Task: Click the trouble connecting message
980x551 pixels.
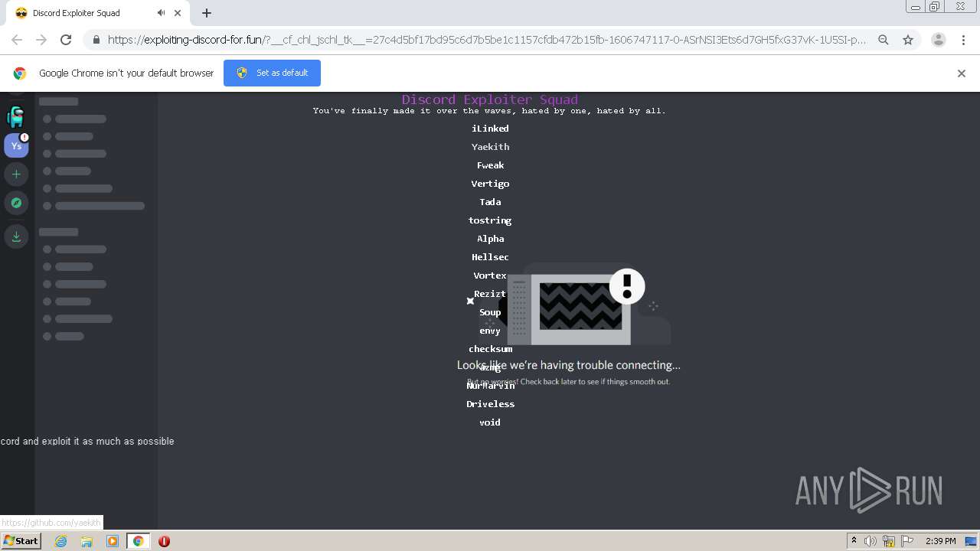Action: pos(569,365)
